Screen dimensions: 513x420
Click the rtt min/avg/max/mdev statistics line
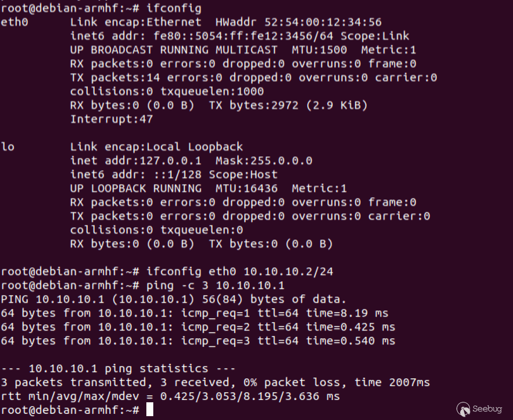coord(170,396)
